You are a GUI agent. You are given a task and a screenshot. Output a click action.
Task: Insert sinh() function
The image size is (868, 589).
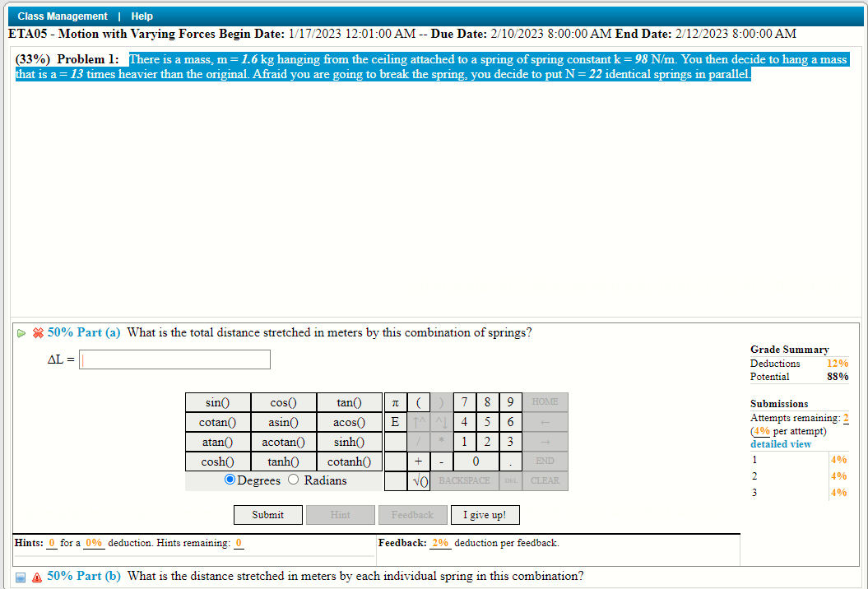pyautogui.click(x=350, y=442)
